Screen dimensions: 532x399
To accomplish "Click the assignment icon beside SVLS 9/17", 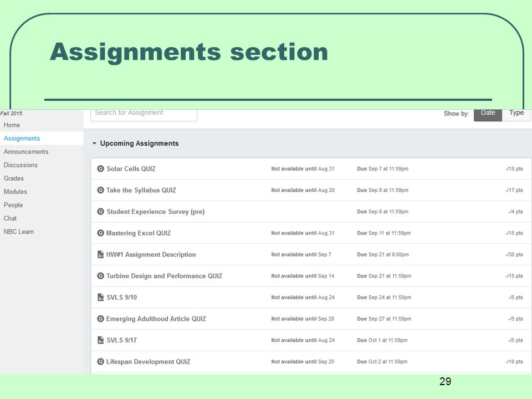I will [x=100, y=340].
